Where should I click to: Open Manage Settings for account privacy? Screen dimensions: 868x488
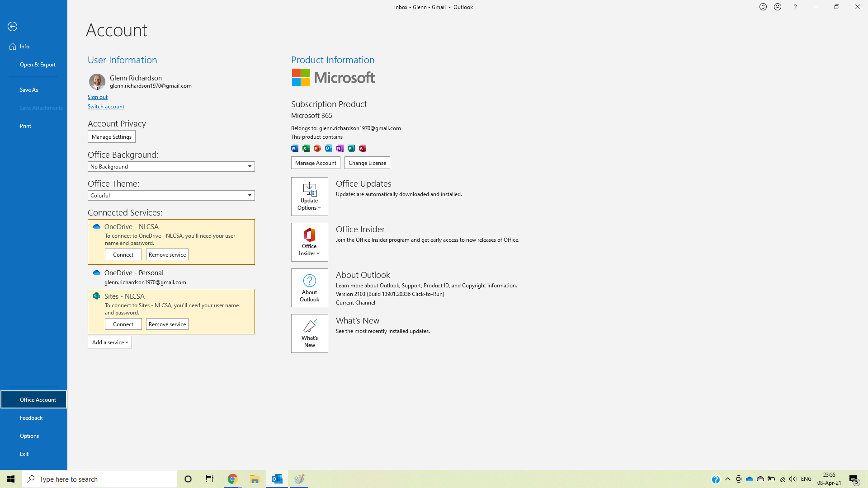[112, 137]
